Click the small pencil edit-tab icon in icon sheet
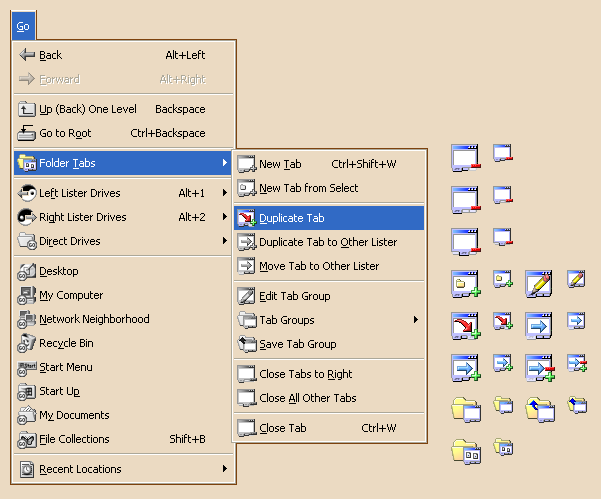Viewport: 601px width, 499px height. coord(576,279)
